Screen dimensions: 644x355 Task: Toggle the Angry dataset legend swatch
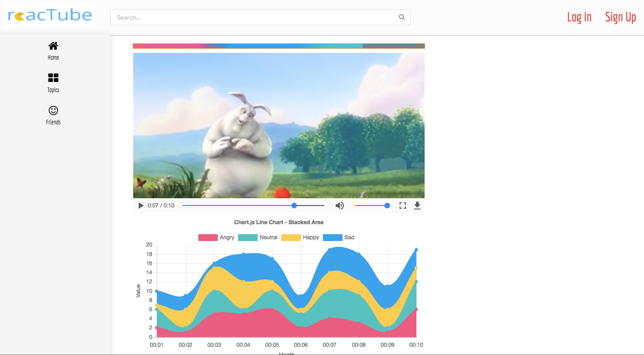(x=208, y=237)
